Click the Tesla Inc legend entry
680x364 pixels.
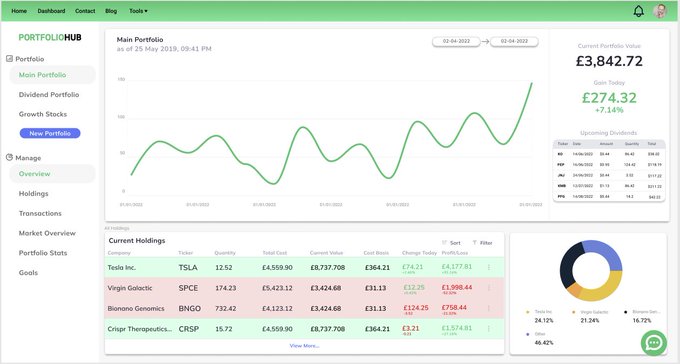click(539, 316)
